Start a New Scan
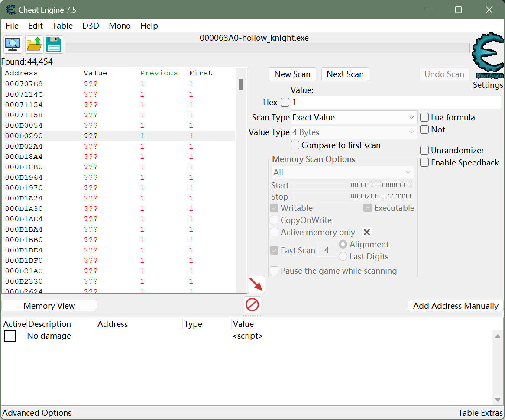The image size is (505, 420). (x=292, y=74)
